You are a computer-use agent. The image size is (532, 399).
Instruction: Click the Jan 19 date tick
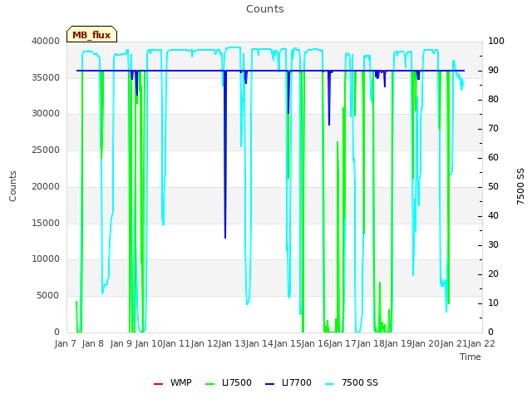pos(399,344)
